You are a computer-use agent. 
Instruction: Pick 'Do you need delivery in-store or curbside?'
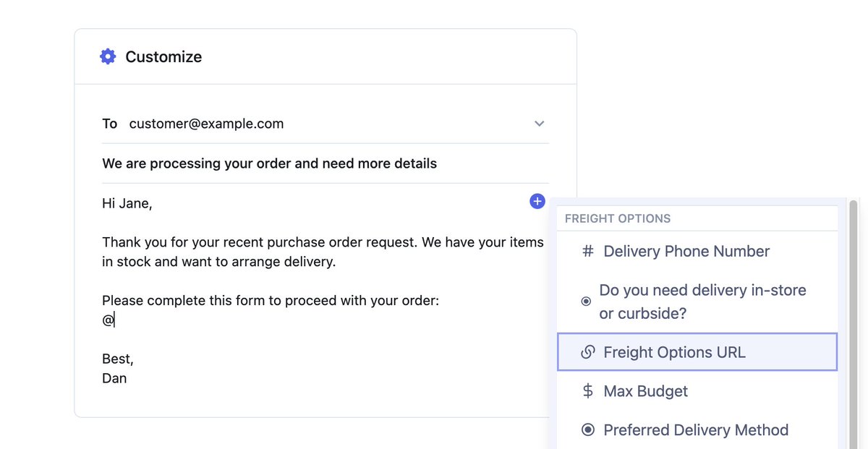pos(702,302)
